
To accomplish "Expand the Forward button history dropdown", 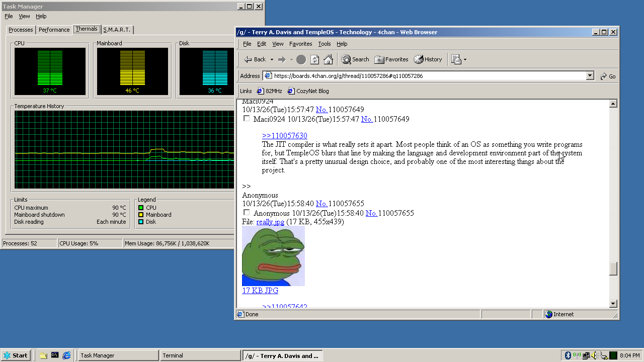I will point(291,59).
